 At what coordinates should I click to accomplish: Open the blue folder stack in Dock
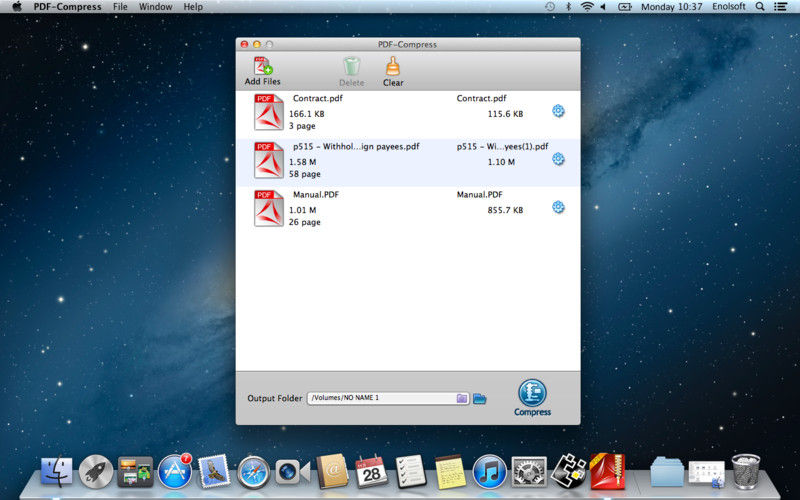click(x=667, y=472)
